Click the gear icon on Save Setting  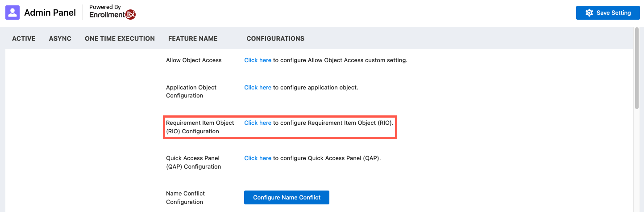(x=589, y=13)
